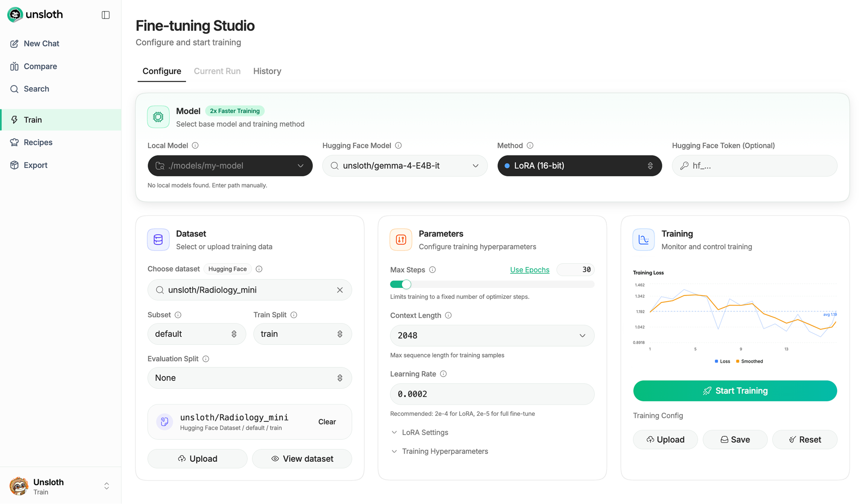863x504 pixels.
Task: Show Context Length info icon
Action: coord(448,315)
